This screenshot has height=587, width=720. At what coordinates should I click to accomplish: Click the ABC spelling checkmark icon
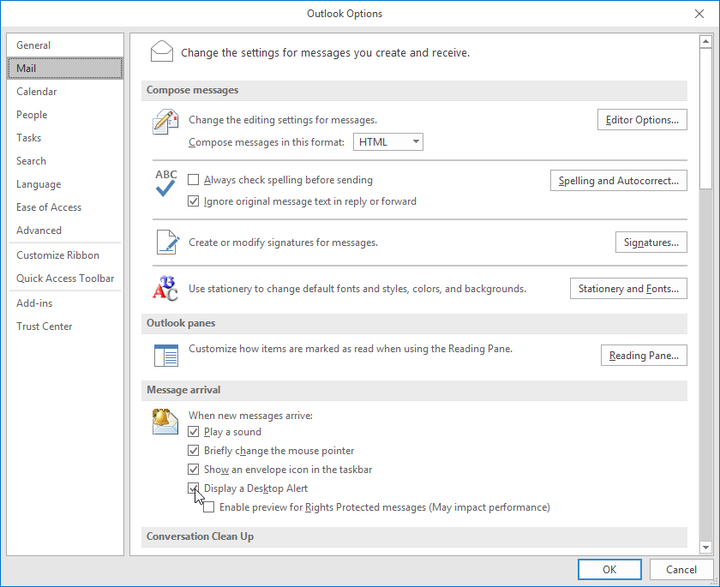165,182
